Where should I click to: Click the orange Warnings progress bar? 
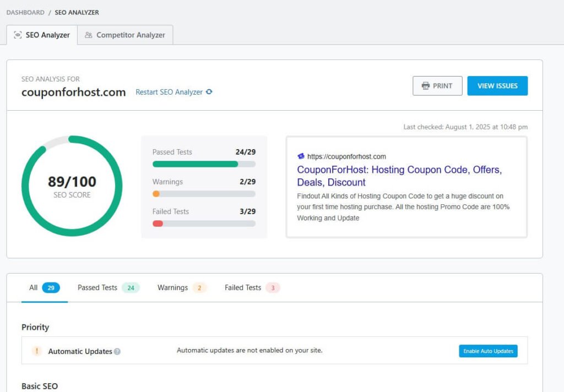[x=204, y=194]
